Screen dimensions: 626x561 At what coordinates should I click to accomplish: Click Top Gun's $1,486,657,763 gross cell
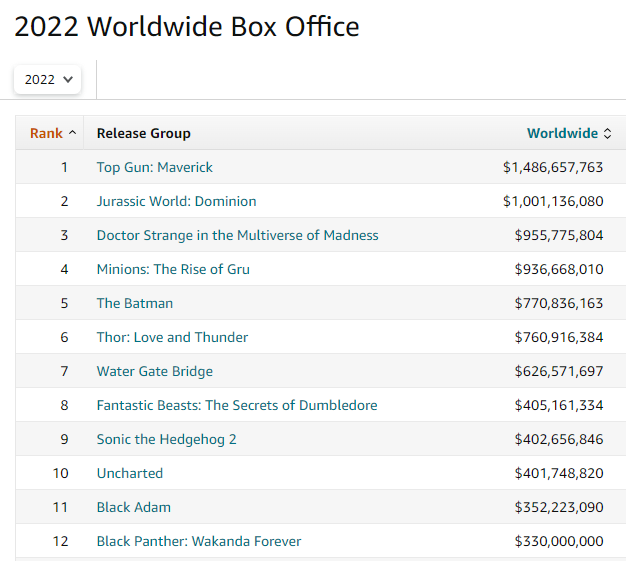pos(552,167)
